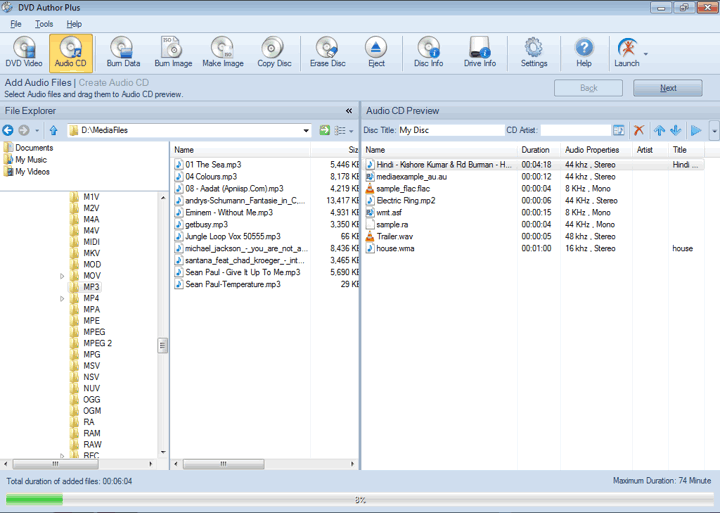Open the DVD Video tool

click(24, 52)
